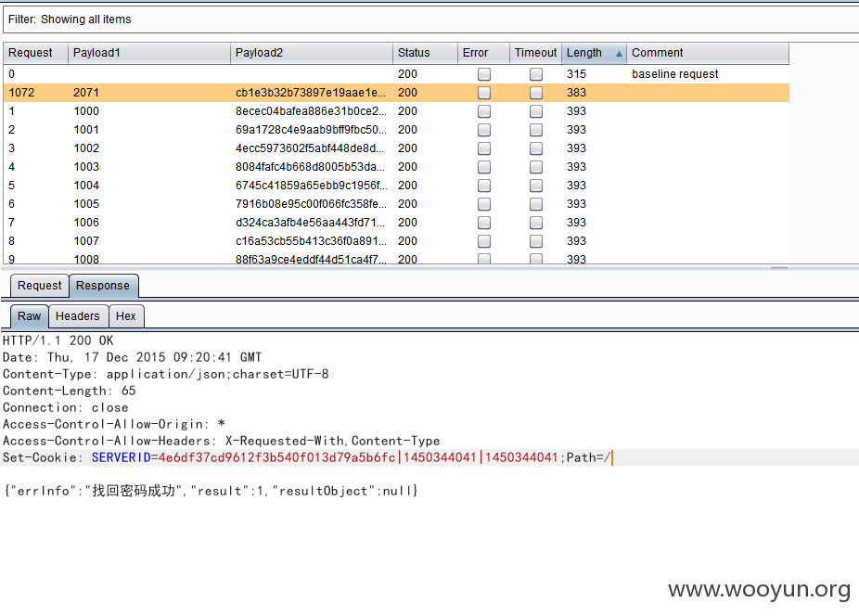Sort by the Request column header

[35, 53]
